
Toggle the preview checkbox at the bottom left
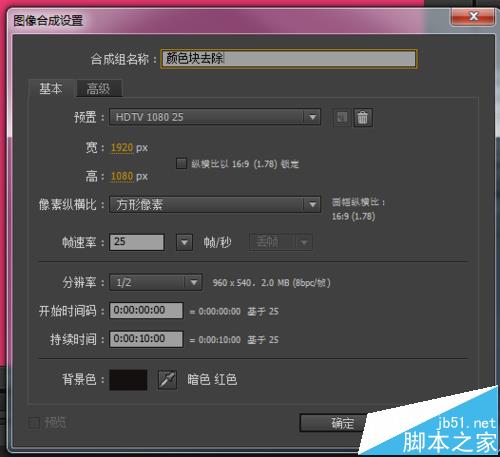pyautogui.click(x=33, y=423)
